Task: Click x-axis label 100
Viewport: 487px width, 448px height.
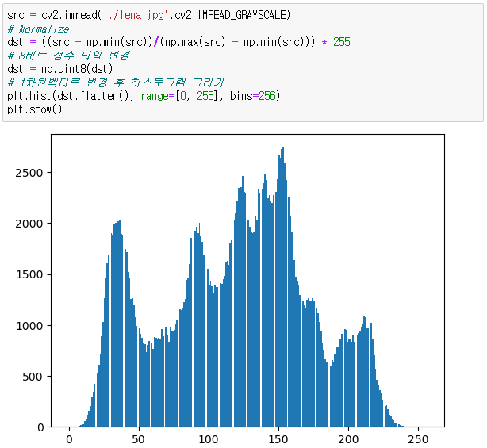Action: (x=209, y=439)
